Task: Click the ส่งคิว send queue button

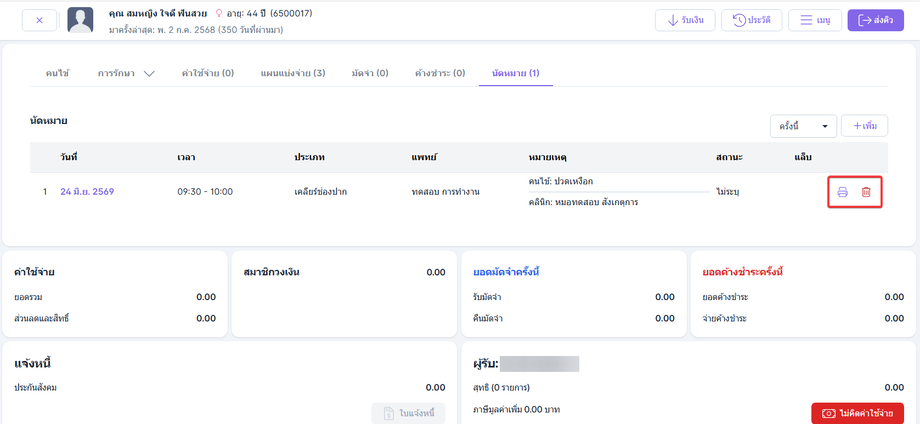Action: (875, 21)
